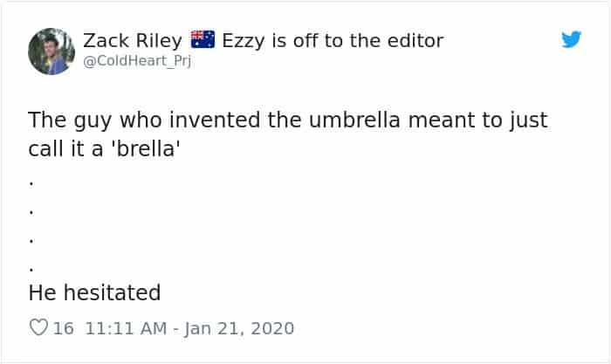
Task: Click the like count 16
Action: tap(64, 329)
